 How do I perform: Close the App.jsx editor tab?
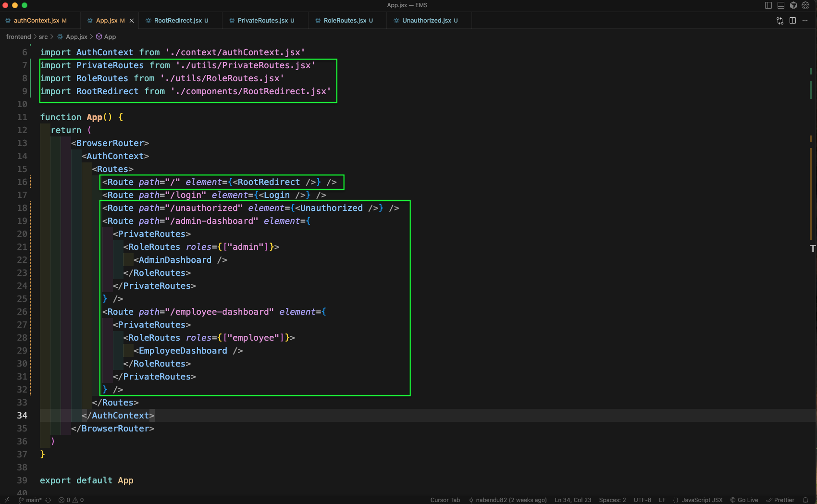(132, 21)
